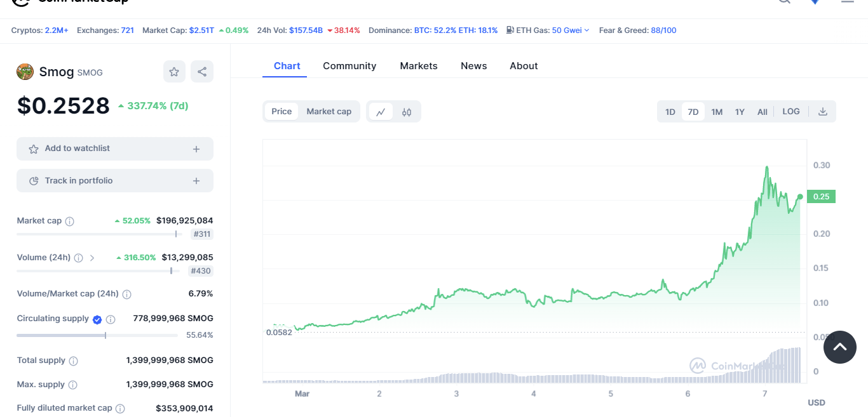Select the Price chart mode

pos(281,112)
